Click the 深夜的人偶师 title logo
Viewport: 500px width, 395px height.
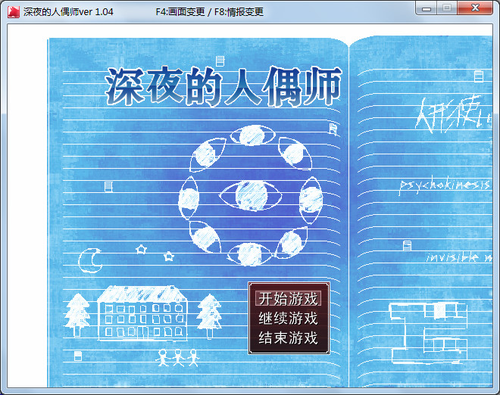pos(223,86)
